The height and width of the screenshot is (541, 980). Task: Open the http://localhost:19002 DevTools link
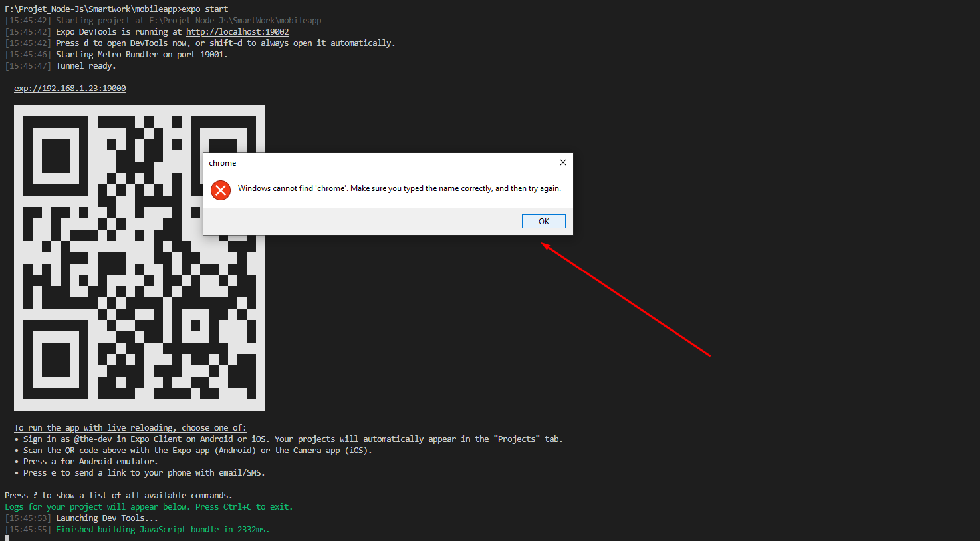point(237,31)
